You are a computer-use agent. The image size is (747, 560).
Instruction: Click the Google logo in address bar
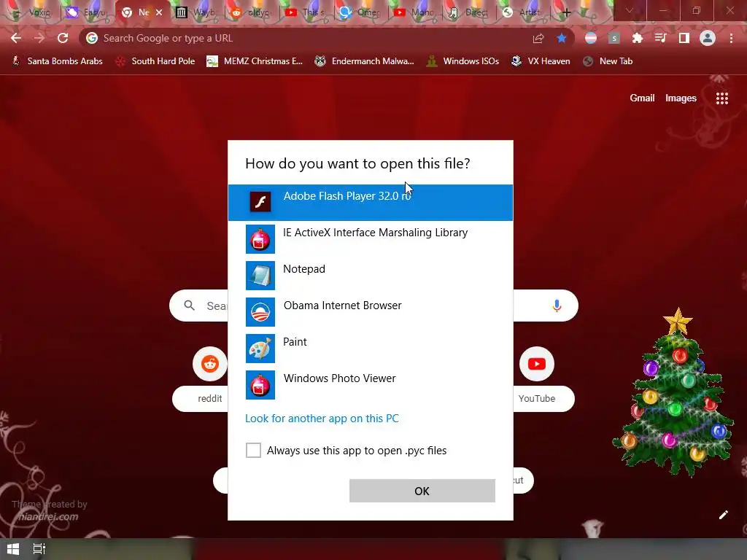click(x=92, y=38)
